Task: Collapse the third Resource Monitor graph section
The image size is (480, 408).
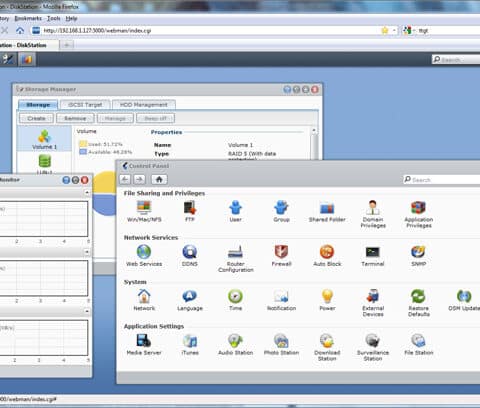Action: point(87,311)
